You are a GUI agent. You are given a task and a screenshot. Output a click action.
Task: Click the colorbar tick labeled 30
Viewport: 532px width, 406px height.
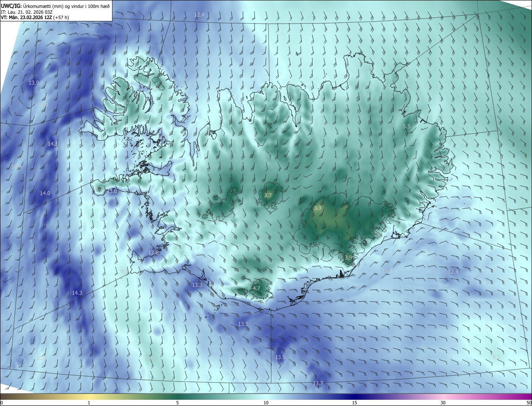tap(443, 403)
